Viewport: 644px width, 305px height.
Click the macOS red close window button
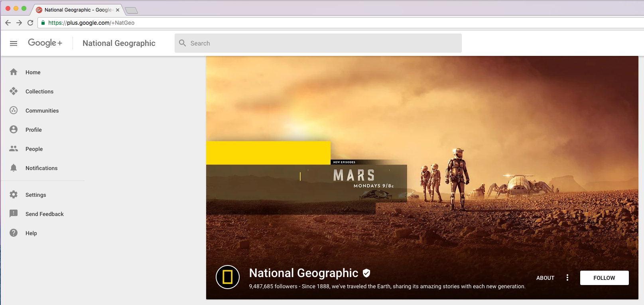coord(8,8)
